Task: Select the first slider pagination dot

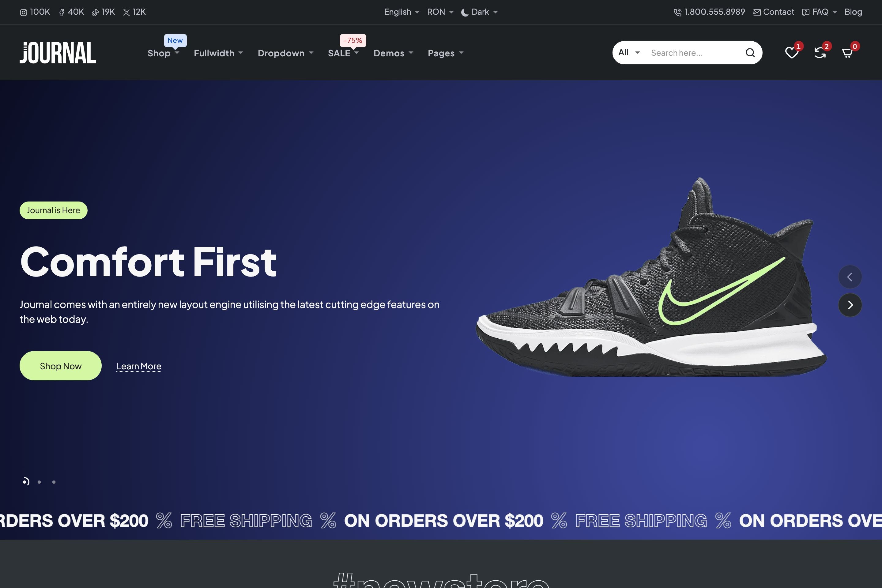Action: tap(25, 481)
